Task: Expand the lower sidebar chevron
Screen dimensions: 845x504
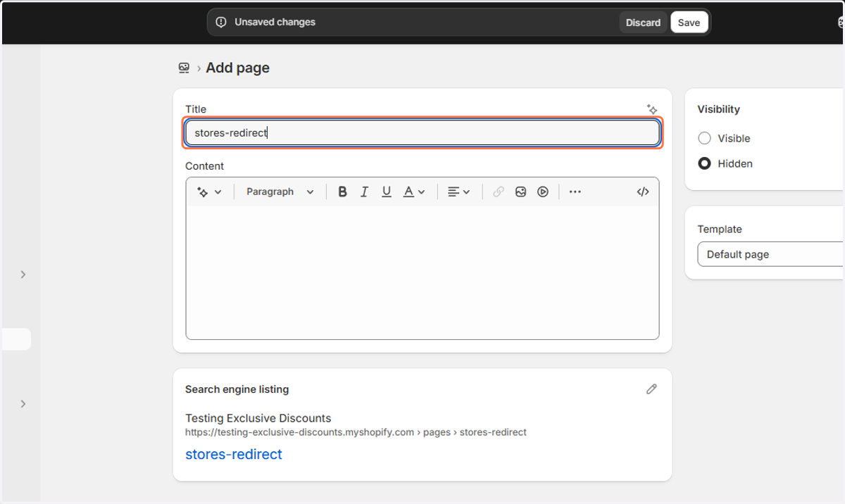Action: click(x=23, y=404)
